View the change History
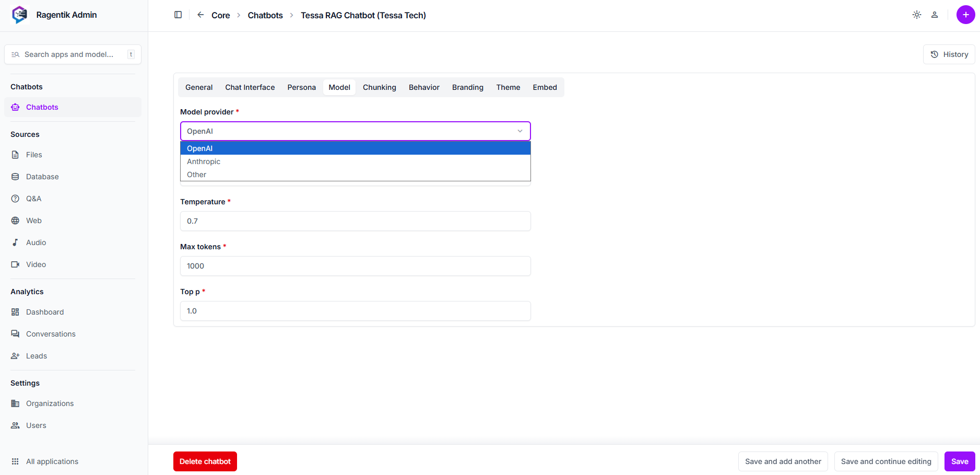 949,54
